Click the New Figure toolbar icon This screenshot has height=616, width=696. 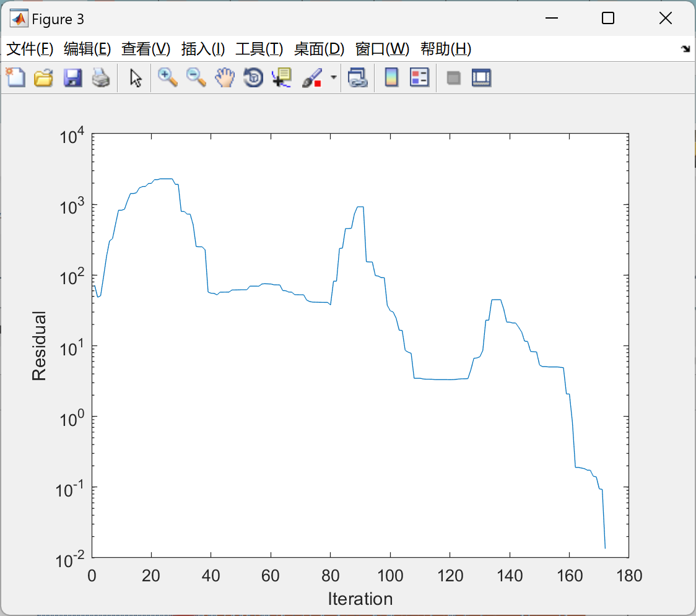coord(15,77)
